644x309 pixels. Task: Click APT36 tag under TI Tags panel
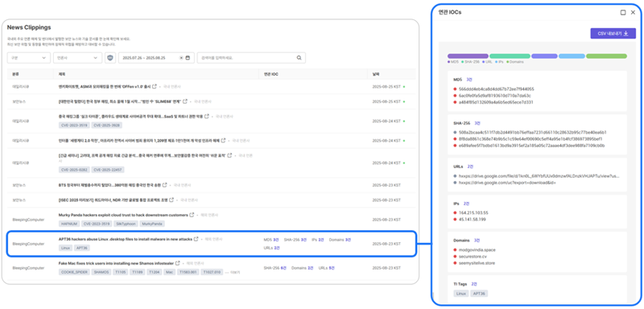click(x=479, y=294)
